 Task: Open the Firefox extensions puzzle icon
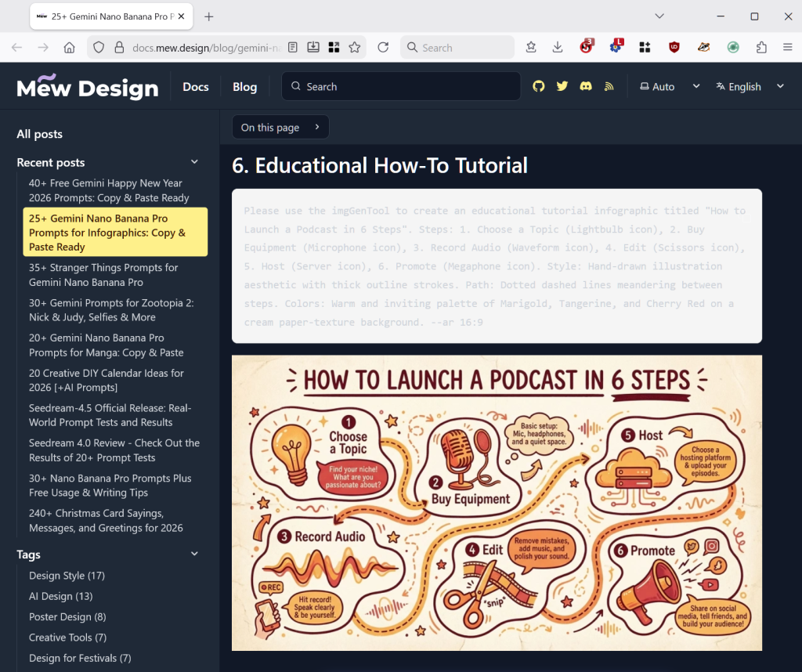761,47
